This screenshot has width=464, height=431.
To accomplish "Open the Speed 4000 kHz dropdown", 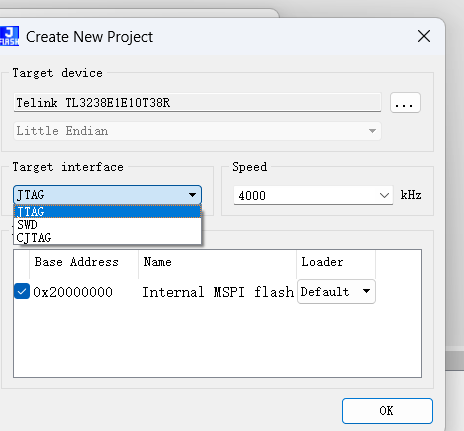I will tap(313, 195).
